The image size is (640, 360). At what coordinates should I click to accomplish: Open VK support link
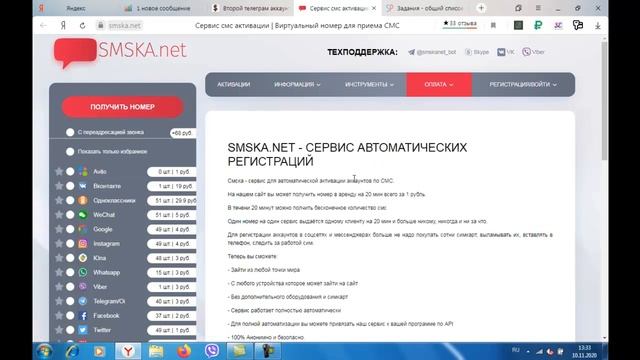pos(506,52)
